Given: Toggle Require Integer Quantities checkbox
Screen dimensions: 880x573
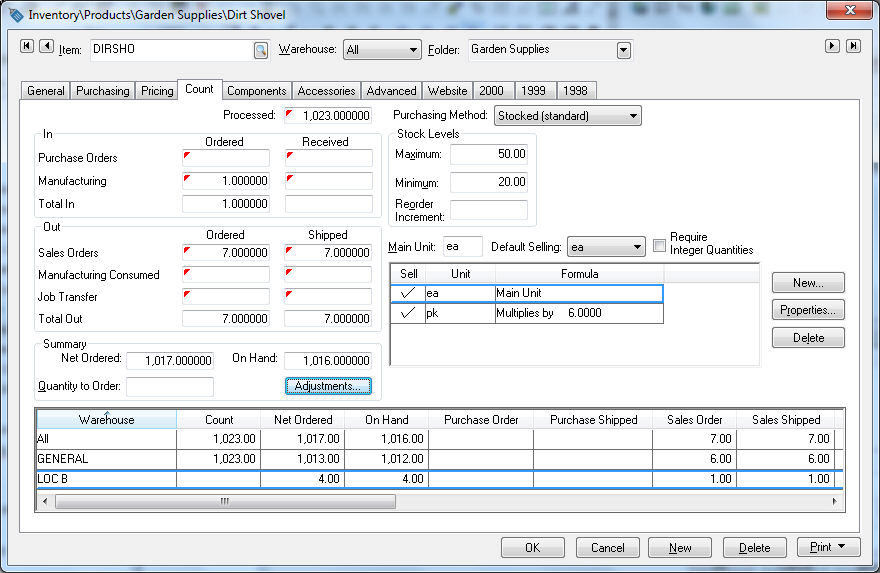Looking at the screenshot, I should pyautogui.click(x=659, y=245).
